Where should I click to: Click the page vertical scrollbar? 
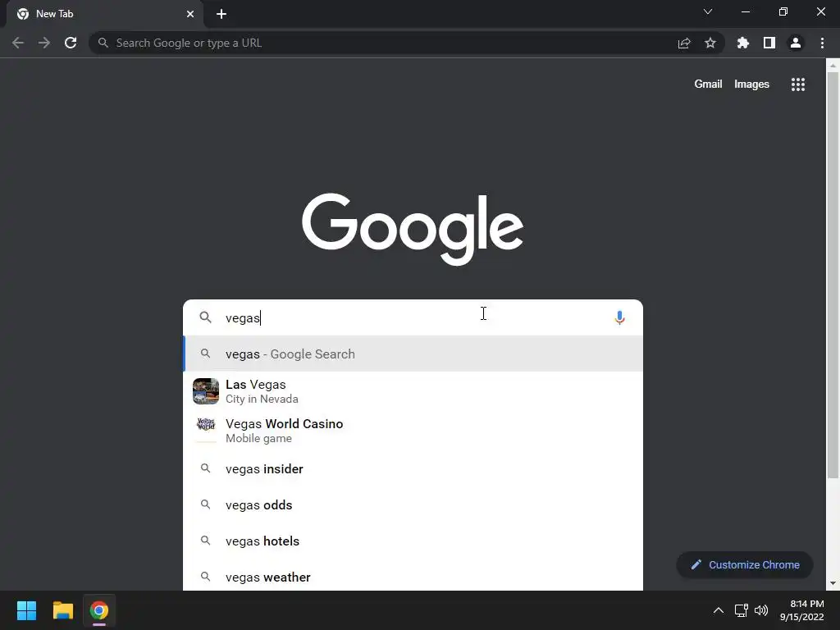pos(833,275)
